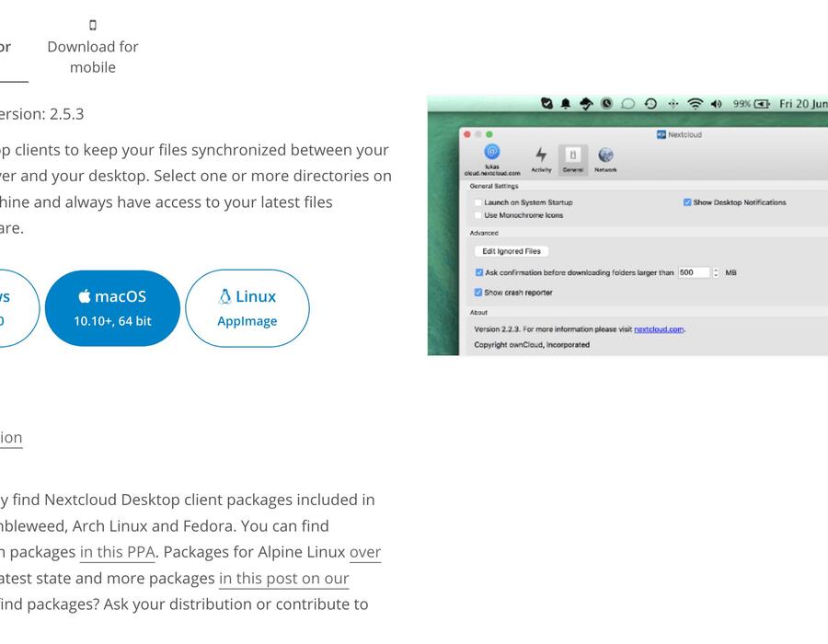Click the 'ersion: 2.5.3' version text

[x=41, y=114]
